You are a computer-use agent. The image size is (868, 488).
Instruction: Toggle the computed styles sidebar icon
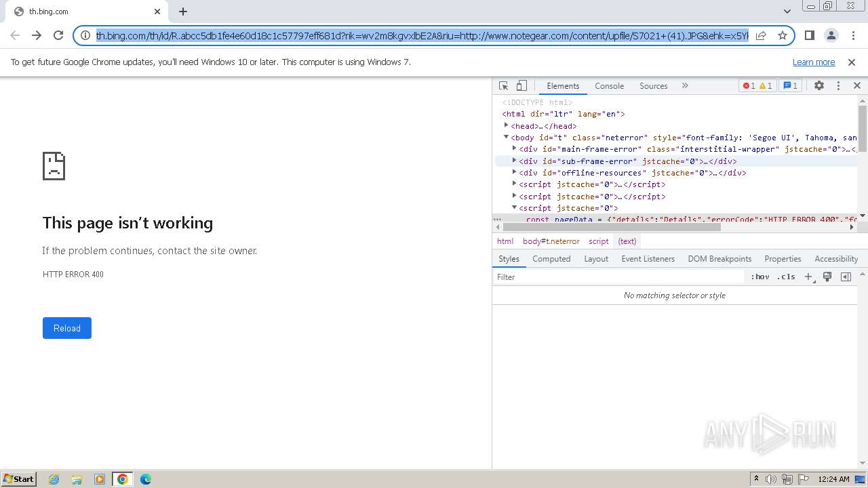click(846, 277)
